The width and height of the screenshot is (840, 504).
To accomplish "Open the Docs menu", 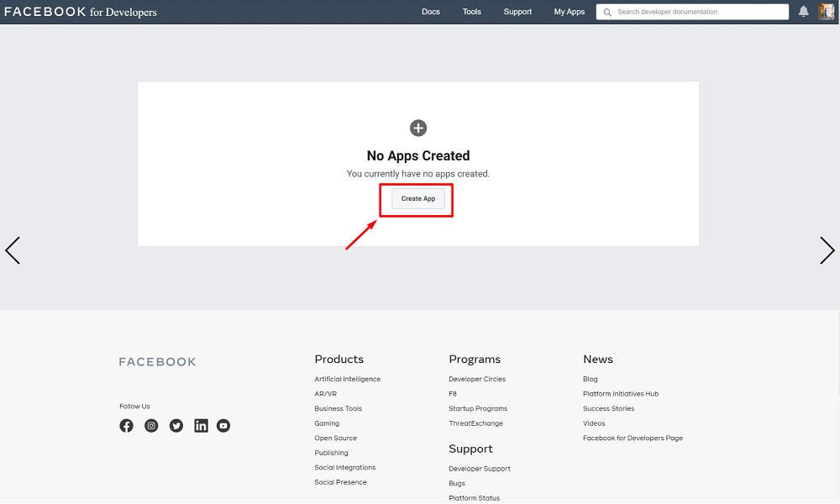I will (x=431, y=12).
